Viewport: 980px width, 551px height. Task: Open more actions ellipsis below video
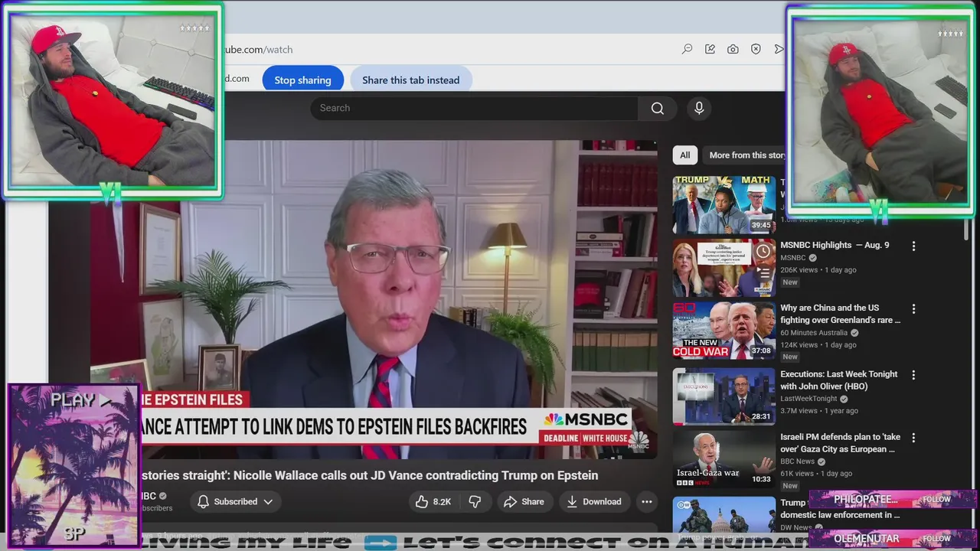click(647, 502)
